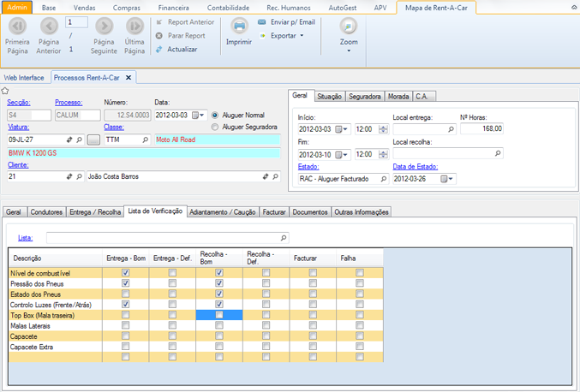Toggle Entrega - Bom for Nível de combustível
Image resolution: width=580 pixels, height=392 pixels.
coord(126,272)
